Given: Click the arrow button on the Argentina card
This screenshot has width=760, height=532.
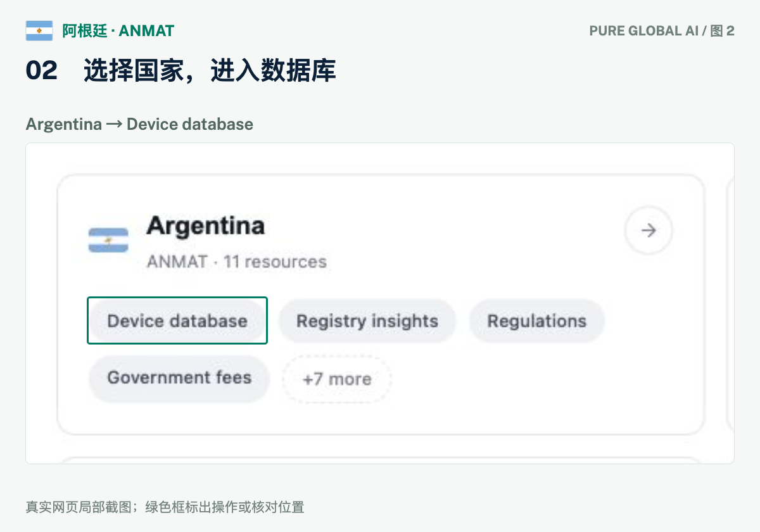Looking at the screenshot, I should (x=649, y=231).
